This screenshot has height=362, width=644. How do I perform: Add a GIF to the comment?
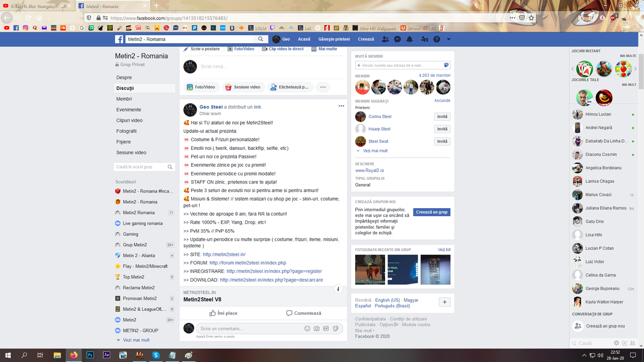tap(326, 328)
